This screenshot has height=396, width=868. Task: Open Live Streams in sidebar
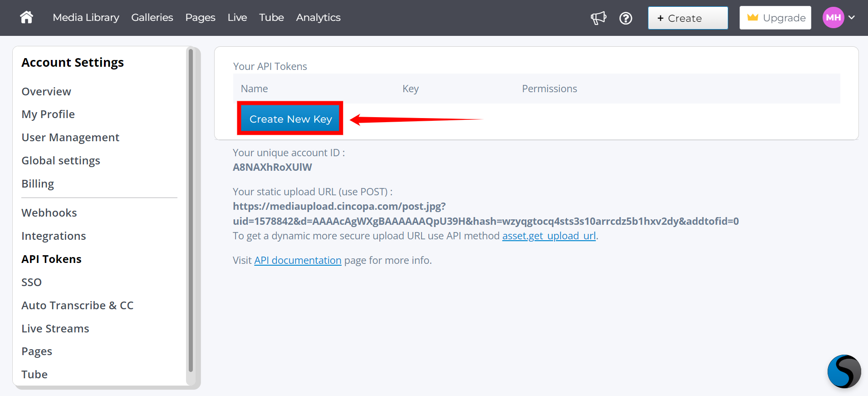tap(55, 329)
